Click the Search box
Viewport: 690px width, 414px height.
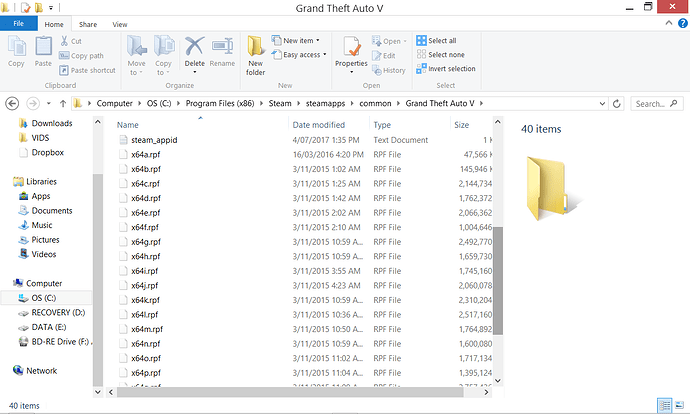coord(657,104)
